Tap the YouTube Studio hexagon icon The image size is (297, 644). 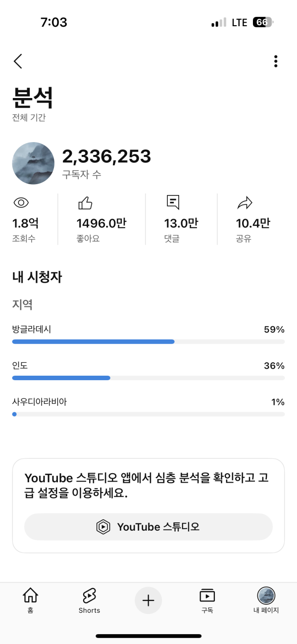pos(103,527)
